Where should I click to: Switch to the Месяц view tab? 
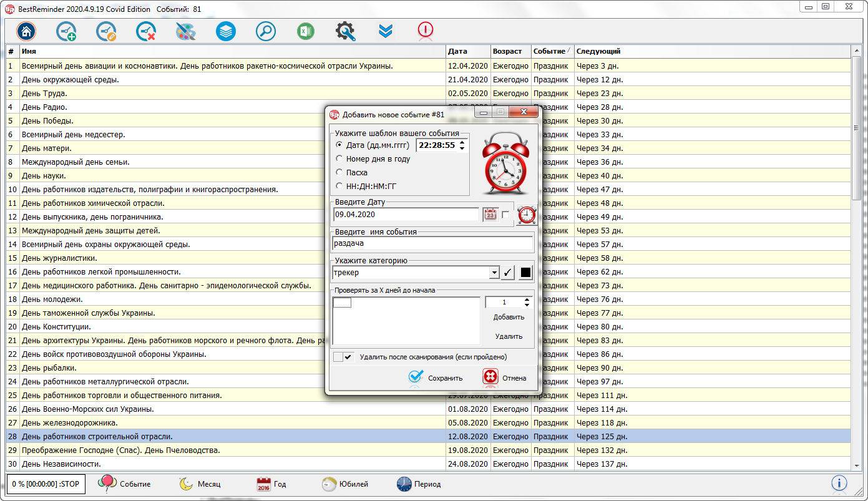coord(200,484)
